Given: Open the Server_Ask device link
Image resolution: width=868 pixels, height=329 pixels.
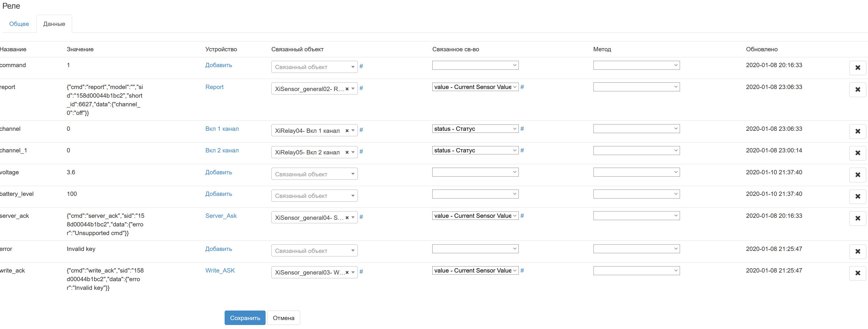Looking at the screenshot, I should 221,216.
